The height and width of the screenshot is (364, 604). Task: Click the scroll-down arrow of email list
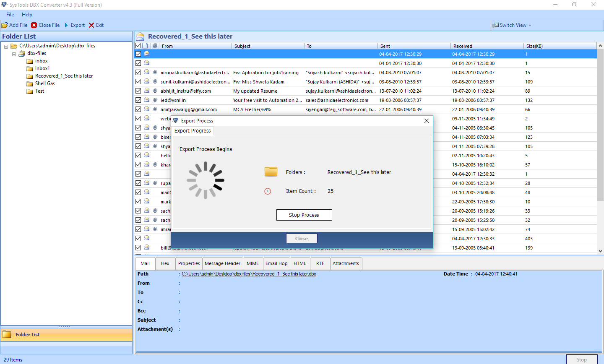(x=600, y=251)
